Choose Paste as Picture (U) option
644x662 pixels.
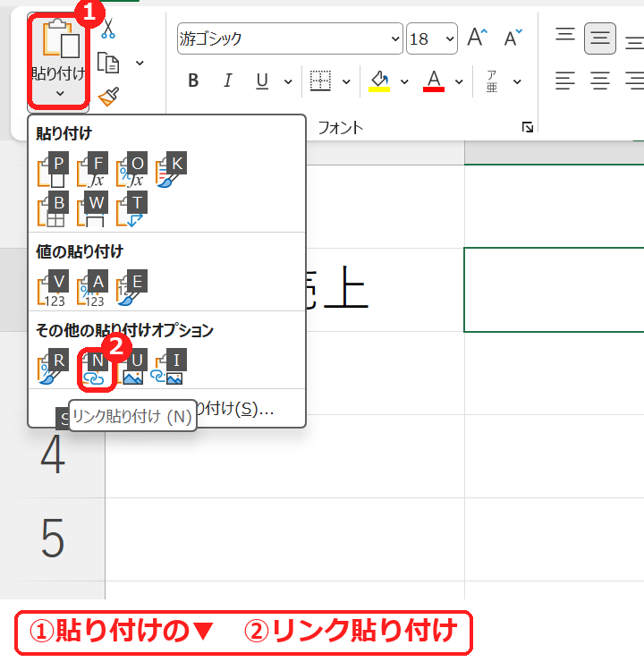click(x=132, y=367)
